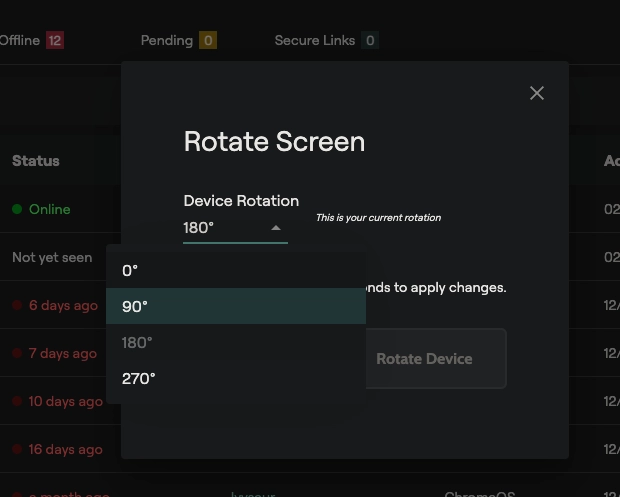Image resolution: width=620 pixels, height=497 pixels.
Task: Open the Offline devices filter
Action: [19, 40]
